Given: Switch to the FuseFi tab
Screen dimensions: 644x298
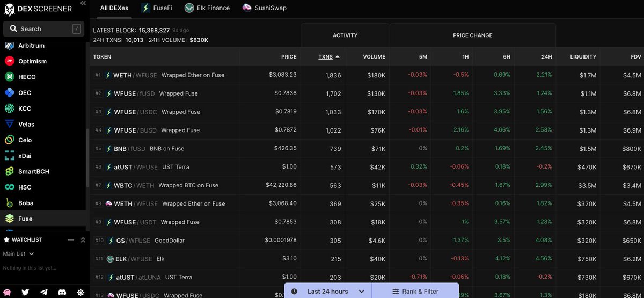Looking at the screenshot, I should [x=156, y=8].
